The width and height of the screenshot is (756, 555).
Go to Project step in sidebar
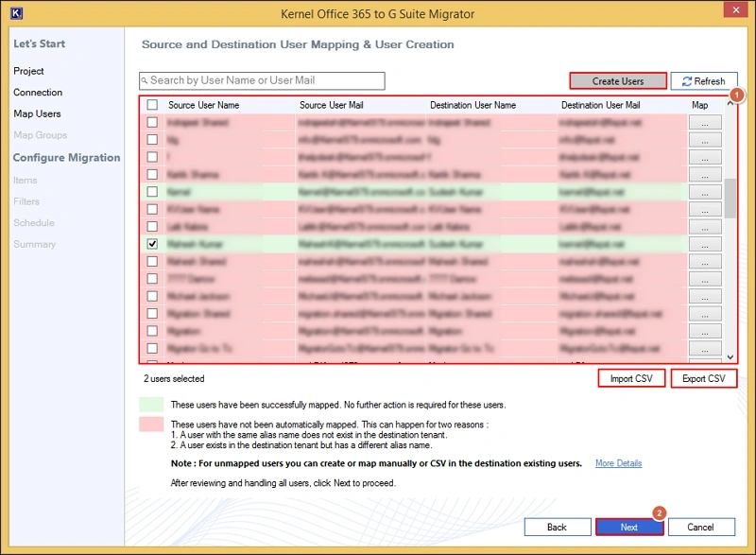click(28, 71)
